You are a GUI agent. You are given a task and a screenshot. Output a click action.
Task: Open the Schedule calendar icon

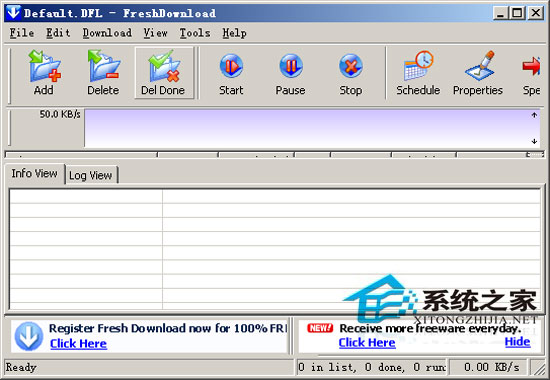click(418, 65)
